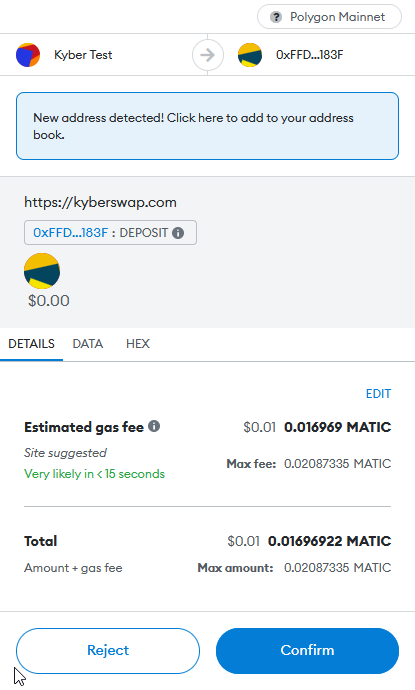This screenshot has height=690, width=415.
Task: Click the Total 0.01696922 MATIC value
Action: (x=330, y=541)
